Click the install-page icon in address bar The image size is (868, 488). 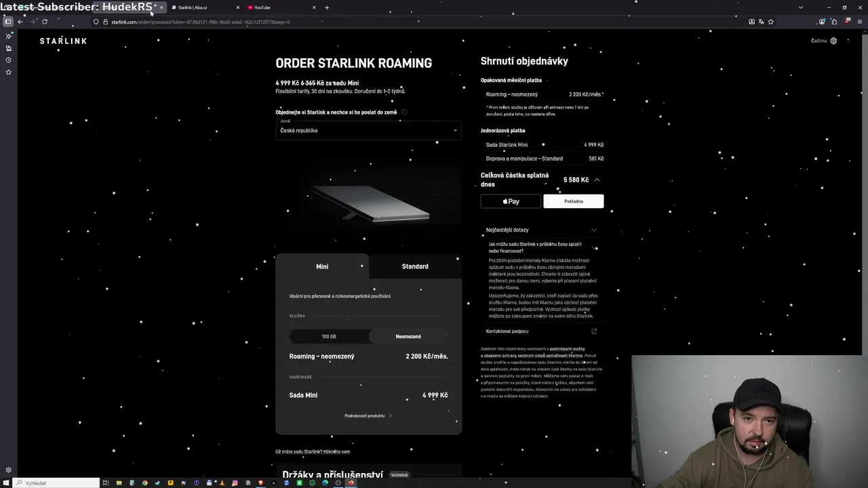pos(751,22)
